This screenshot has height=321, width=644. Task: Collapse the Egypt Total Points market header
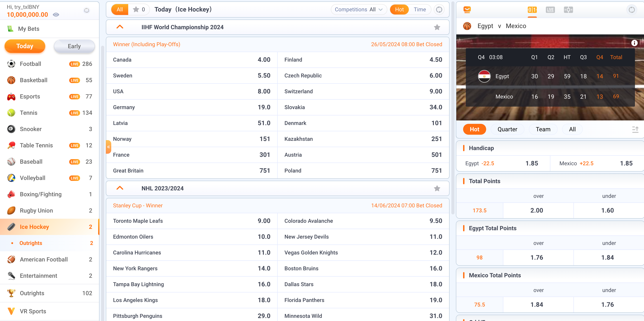(x=550, y=228)
